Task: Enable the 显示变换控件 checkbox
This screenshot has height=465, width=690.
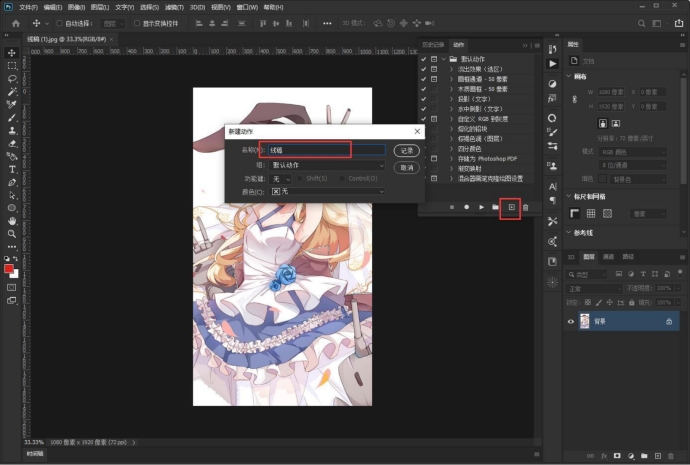Action: tap(137, 23)
